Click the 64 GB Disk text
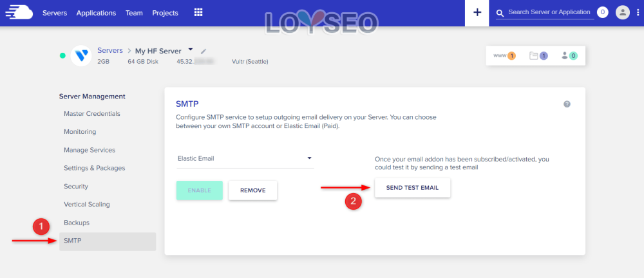The height and width of the screenshot is (278, 644). [x=143, y=62]
